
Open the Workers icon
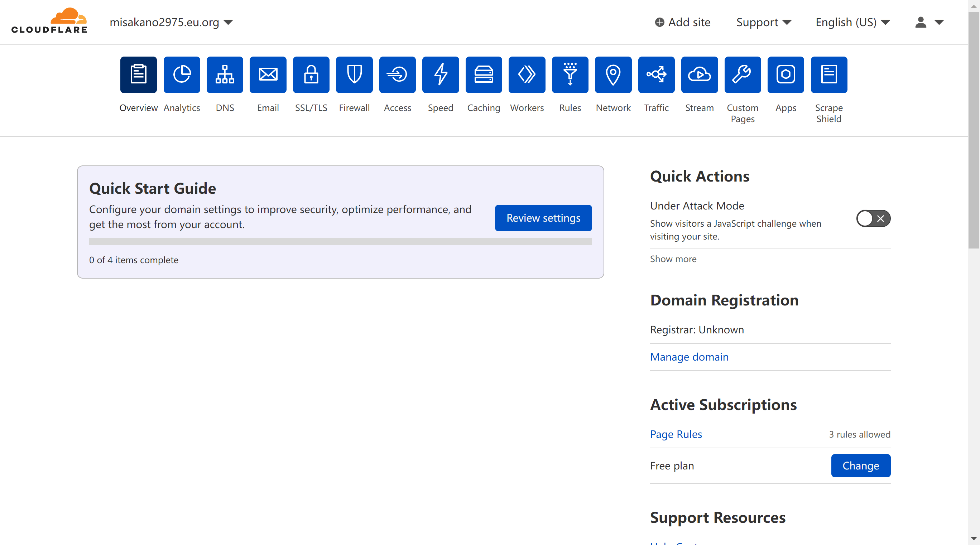(x=527, y=74)
